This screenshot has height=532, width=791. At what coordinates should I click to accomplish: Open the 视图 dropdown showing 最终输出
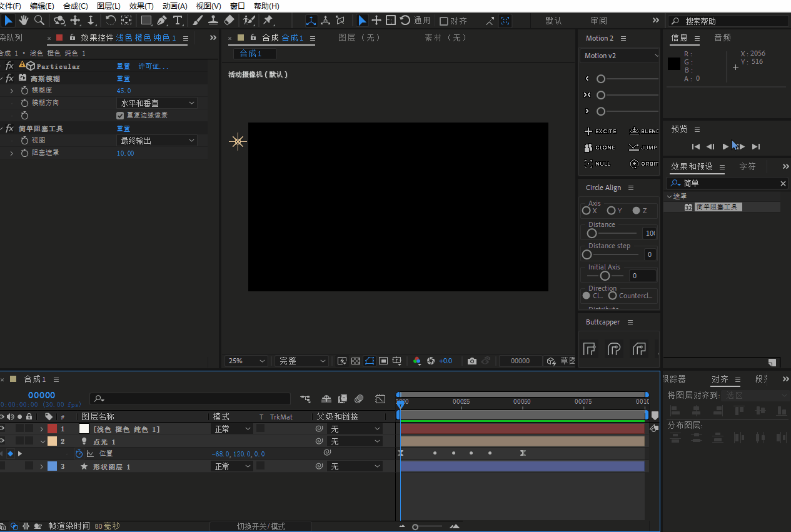(x=157, y=141)
